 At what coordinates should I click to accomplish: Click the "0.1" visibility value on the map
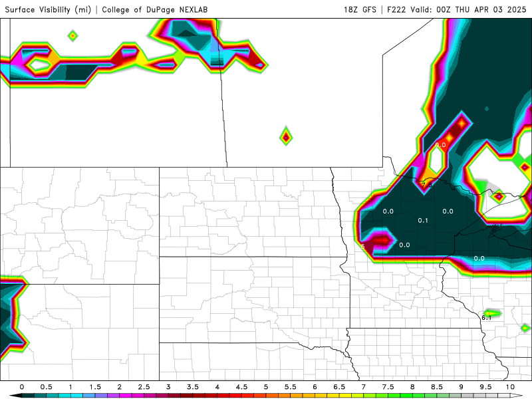tap(423, 221)
